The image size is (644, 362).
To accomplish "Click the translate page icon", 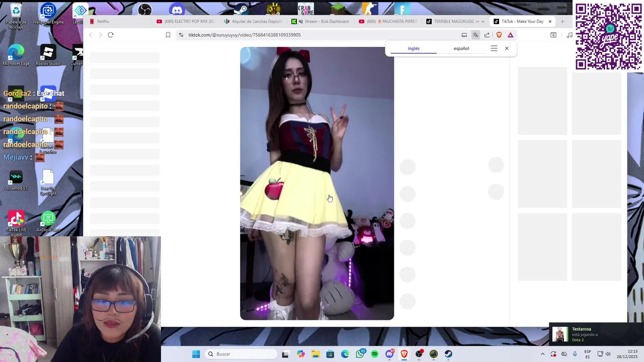I will 475,35.
